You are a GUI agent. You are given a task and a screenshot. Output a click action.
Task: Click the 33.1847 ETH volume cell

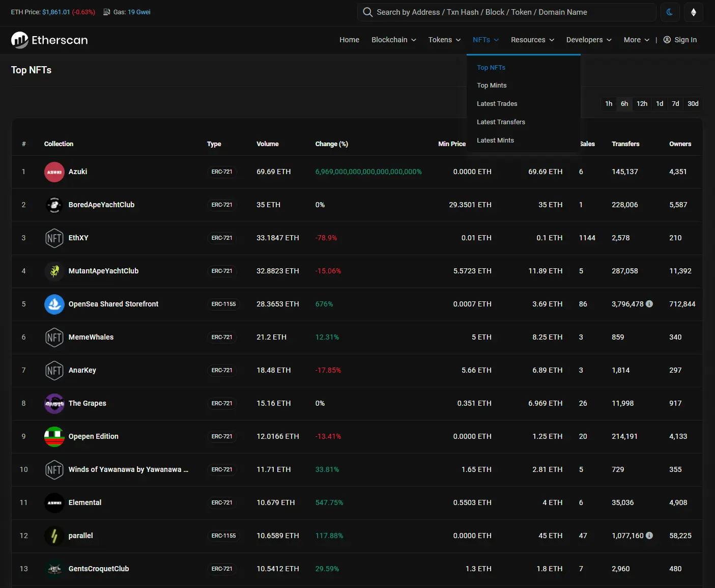coord(278,238)
